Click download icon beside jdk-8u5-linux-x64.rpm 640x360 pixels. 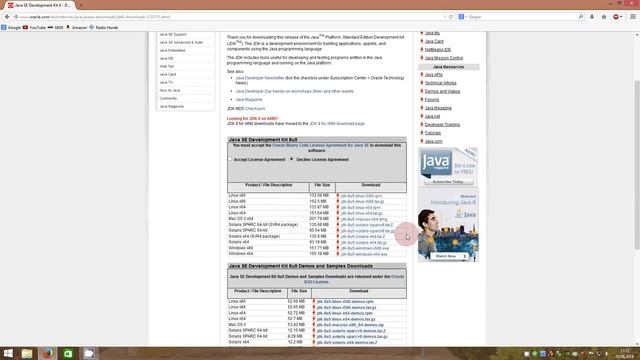pyautogui.click(x=338, y=207)
